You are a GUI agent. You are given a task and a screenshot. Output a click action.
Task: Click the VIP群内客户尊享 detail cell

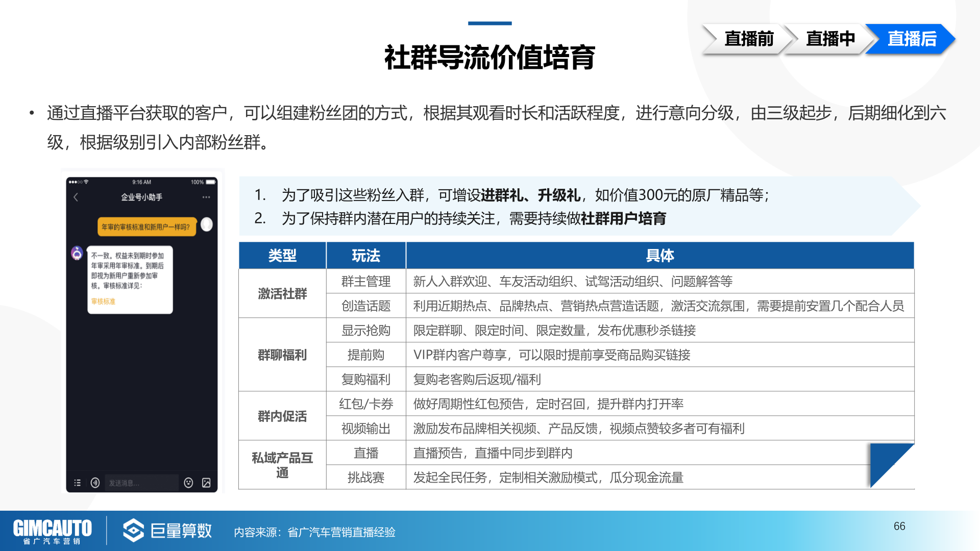660,355
